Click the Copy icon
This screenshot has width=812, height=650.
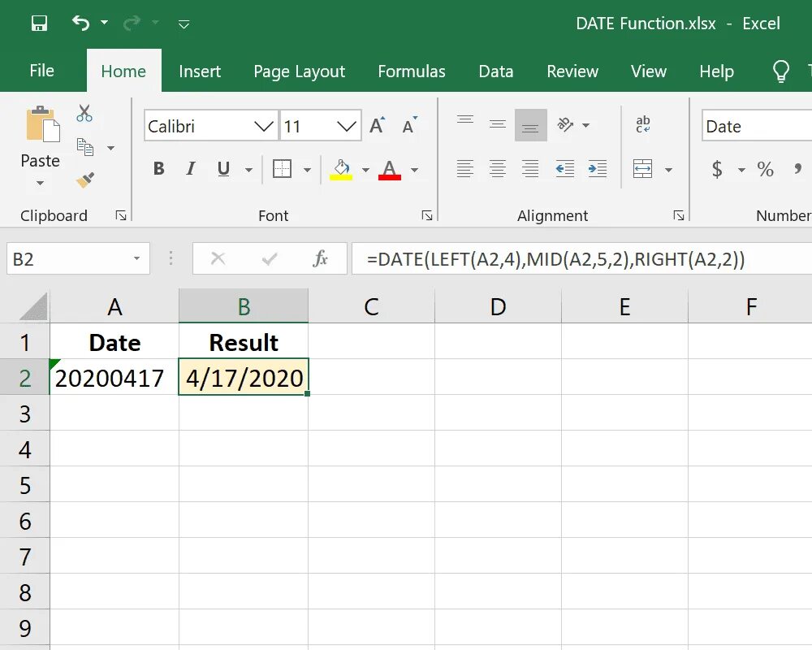coord(85,147)
